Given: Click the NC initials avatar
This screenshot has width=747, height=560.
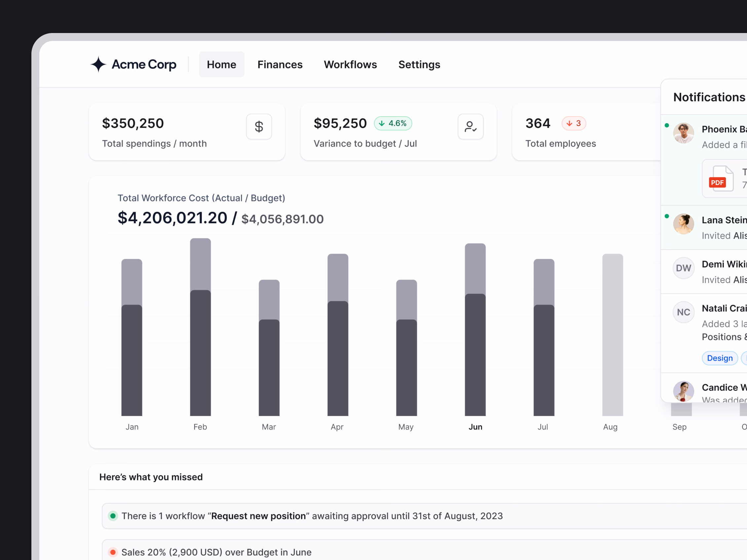Looking at the screenshot, I should click(x=684, y=312).
